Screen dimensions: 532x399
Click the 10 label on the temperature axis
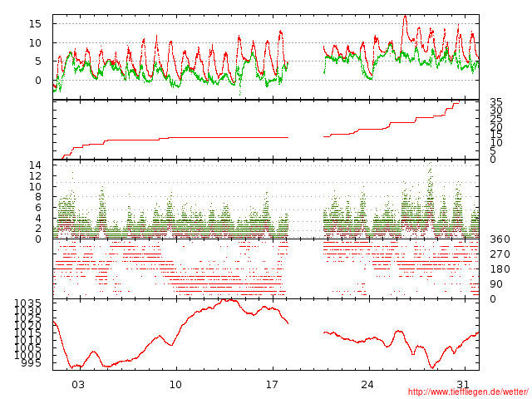coord(35,42)
